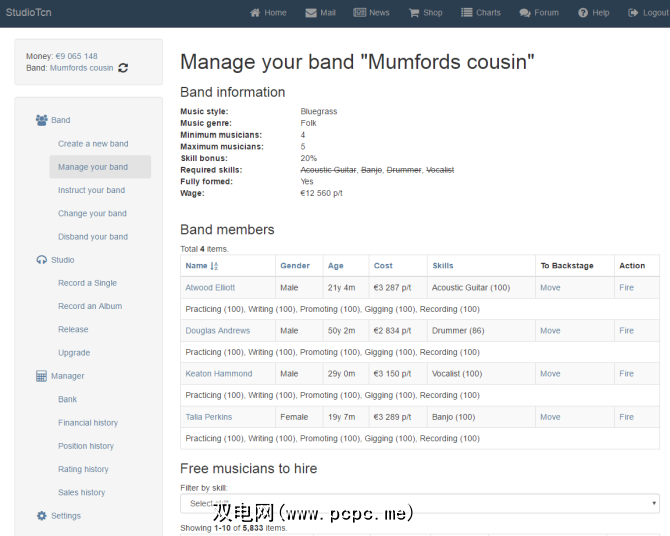Open the Bank page
The width and height of the screenshot is (670, 536).
coord(68,399)
